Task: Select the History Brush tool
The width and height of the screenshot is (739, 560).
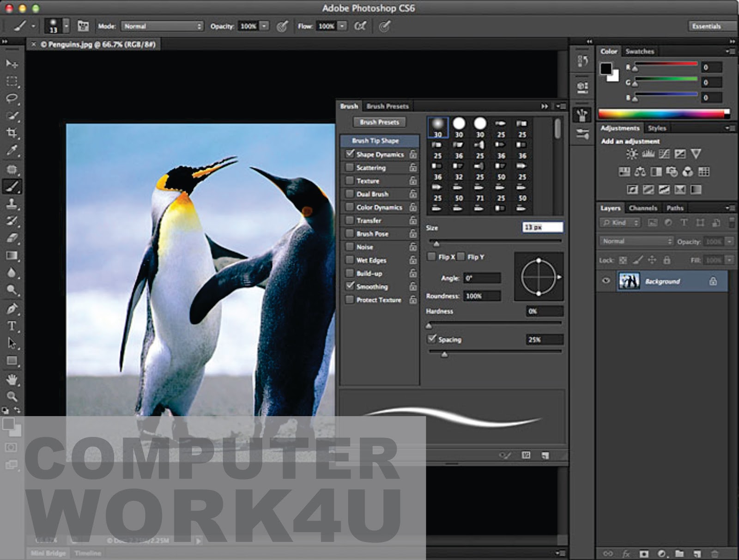Action: point(12,221)
